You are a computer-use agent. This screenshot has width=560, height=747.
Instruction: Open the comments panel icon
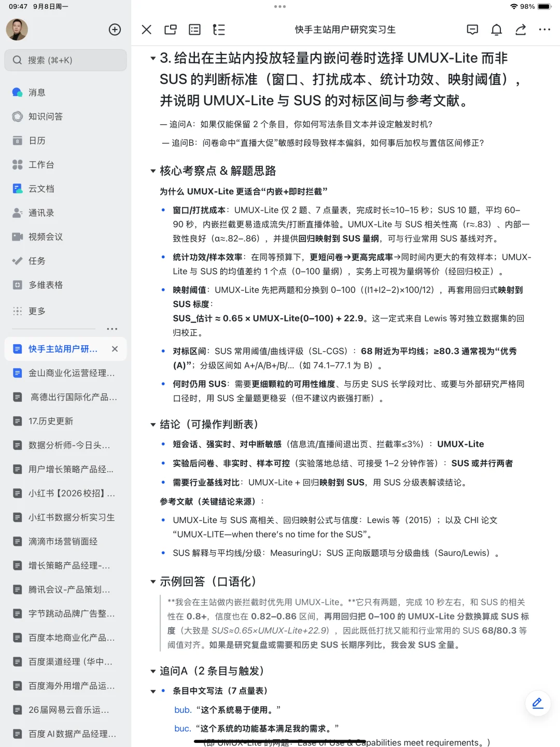[x=472, y=30]
